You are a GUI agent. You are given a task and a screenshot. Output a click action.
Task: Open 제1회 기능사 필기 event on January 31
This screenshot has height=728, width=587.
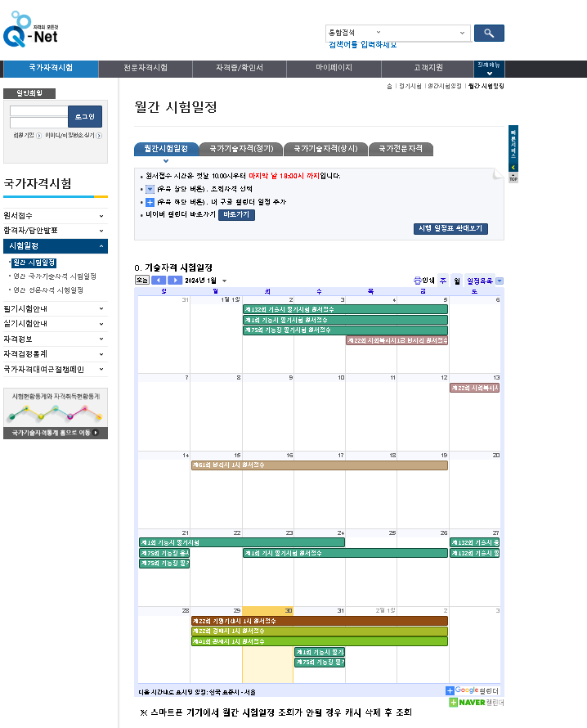pos(320,652)
